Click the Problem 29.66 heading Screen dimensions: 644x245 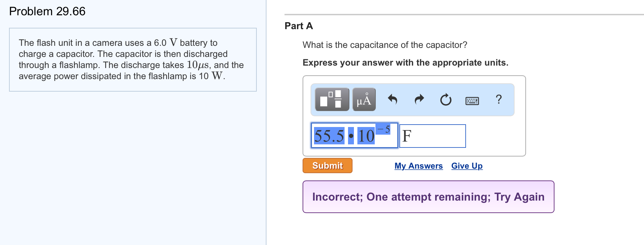click(x=47, y=11)
